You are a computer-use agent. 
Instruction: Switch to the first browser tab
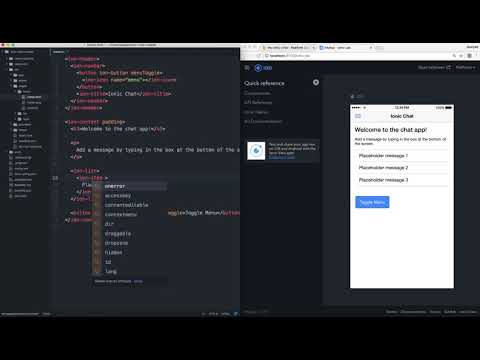[x=289, y=48]
